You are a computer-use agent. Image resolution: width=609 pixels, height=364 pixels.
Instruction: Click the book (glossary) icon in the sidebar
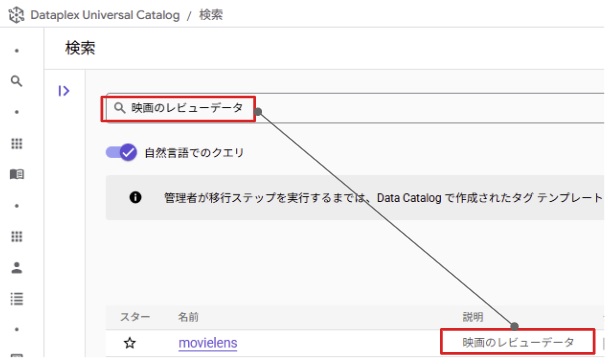coord(17,174)
